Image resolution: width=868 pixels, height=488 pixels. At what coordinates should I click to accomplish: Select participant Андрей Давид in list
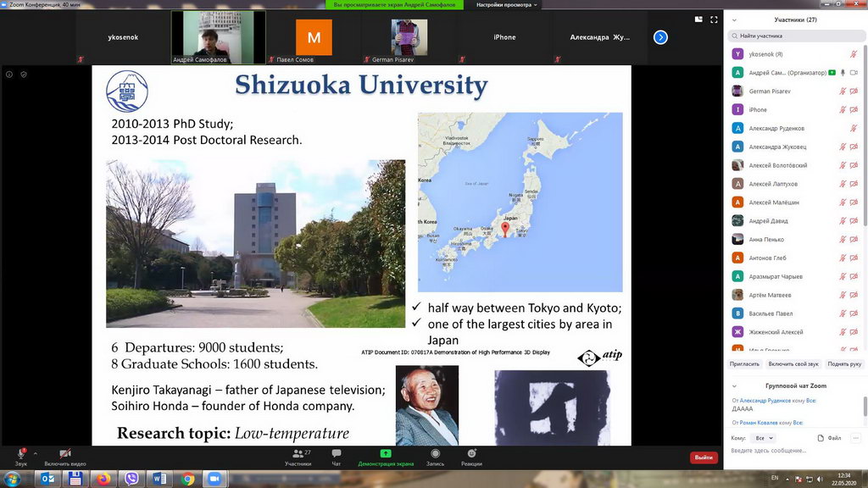(795, 221)
